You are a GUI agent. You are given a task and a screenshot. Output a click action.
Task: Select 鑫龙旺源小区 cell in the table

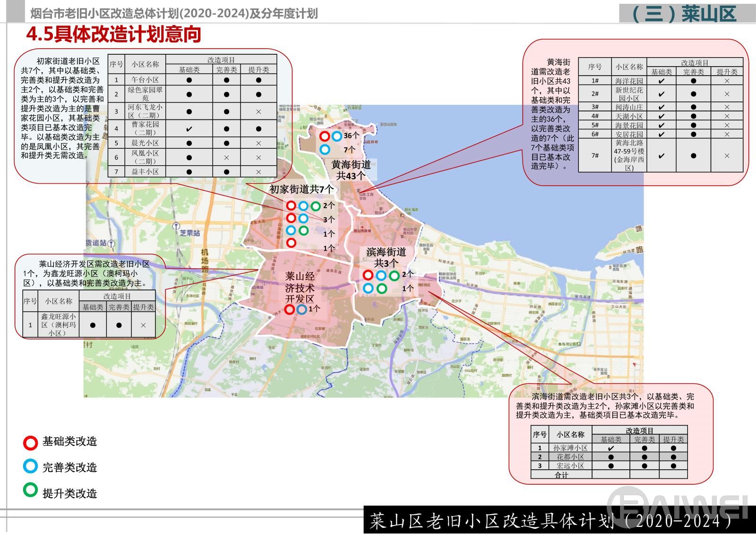coord(59,325)
